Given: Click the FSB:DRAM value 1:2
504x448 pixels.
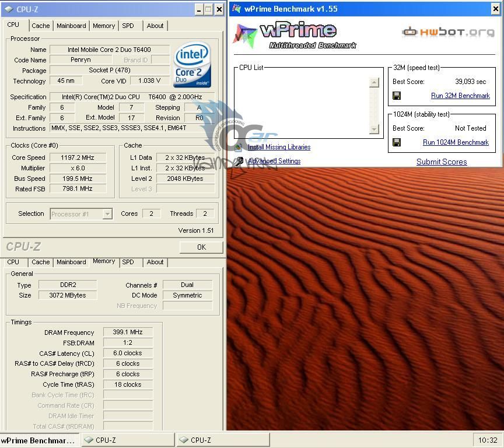Looking at the screenshot, I should pyautogui.click(x=128, y=342).
